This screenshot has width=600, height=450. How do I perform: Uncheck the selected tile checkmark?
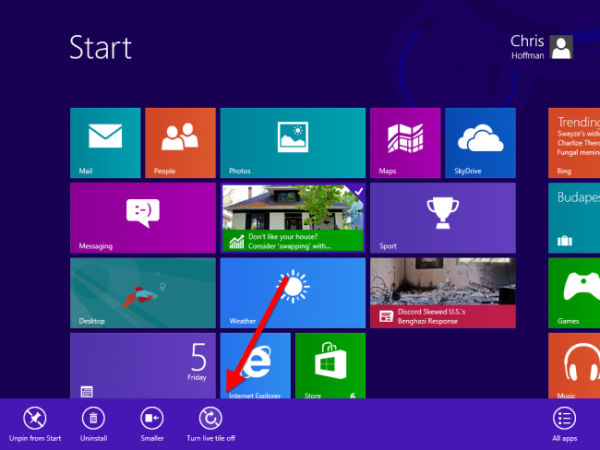pos(359,191)
